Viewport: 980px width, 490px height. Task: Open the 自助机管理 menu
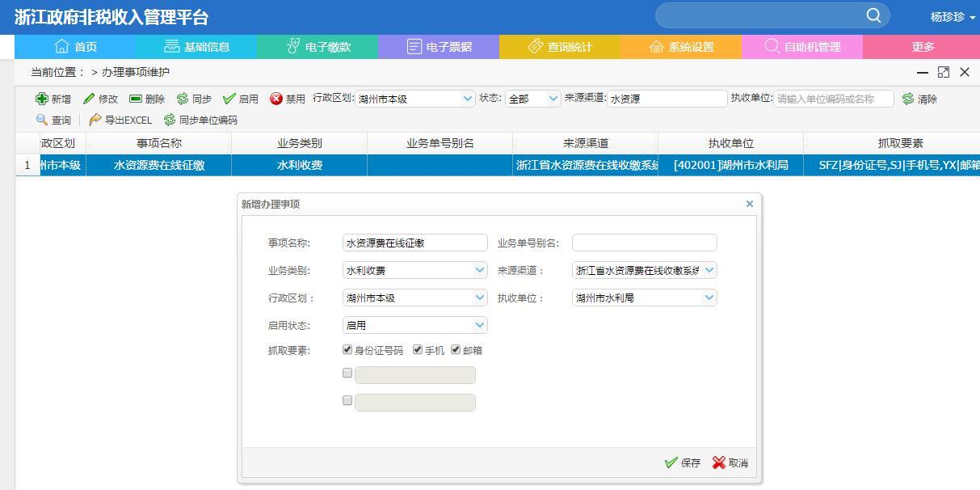pyautogui.click(x=802, y=47)
